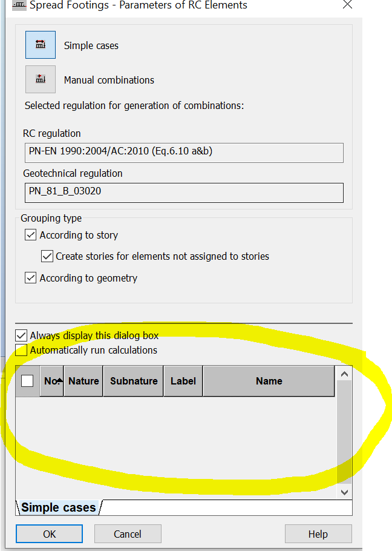The width and height of the screenshot is (392, 551).
Task: Click the Spread Footings title bar icon
Action: [20, 5]
